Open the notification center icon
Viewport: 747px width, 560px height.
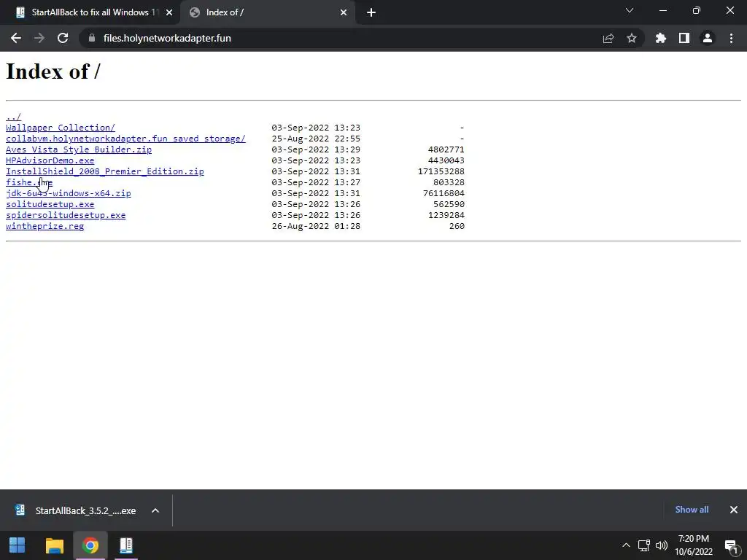731,545
